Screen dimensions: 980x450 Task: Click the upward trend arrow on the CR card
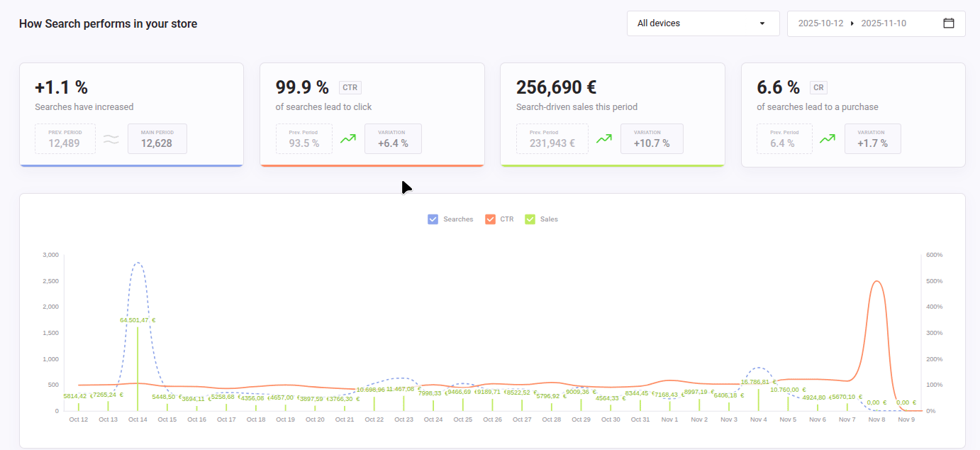click(x=827, y=138)
